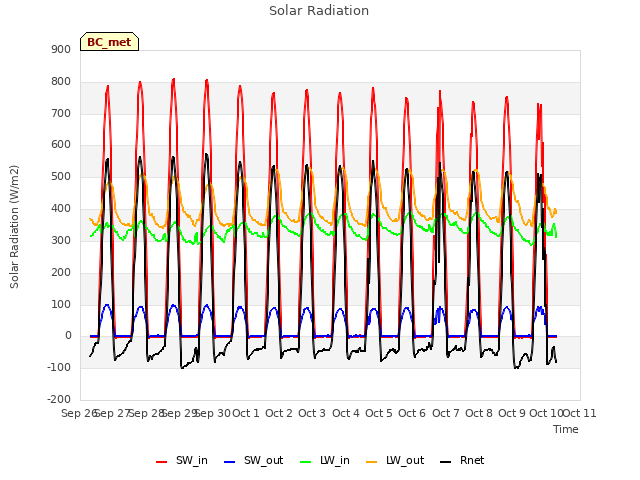Click the 300 y-axis tick label
Screen dimensions: 640x480
click(x=61, y=240)
